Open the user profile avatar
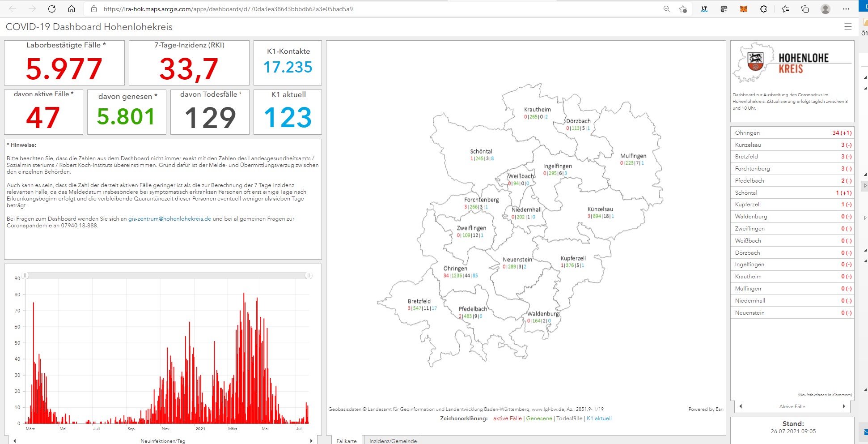 pyautogui.click(x=826, y=9)
